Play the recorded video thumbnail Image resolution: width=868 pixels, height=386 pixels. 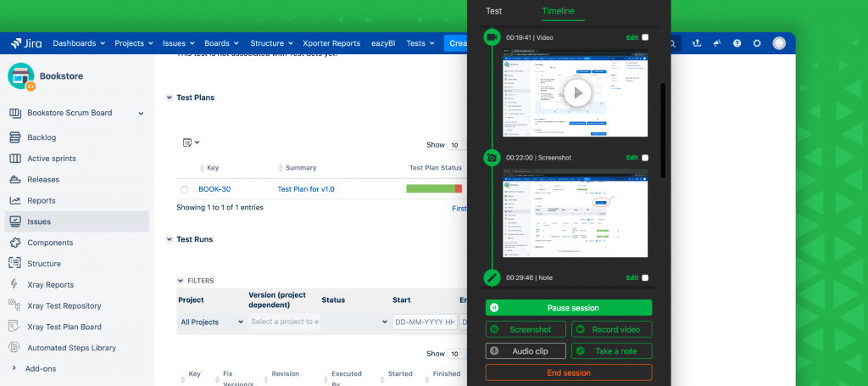tap(576, 92)
